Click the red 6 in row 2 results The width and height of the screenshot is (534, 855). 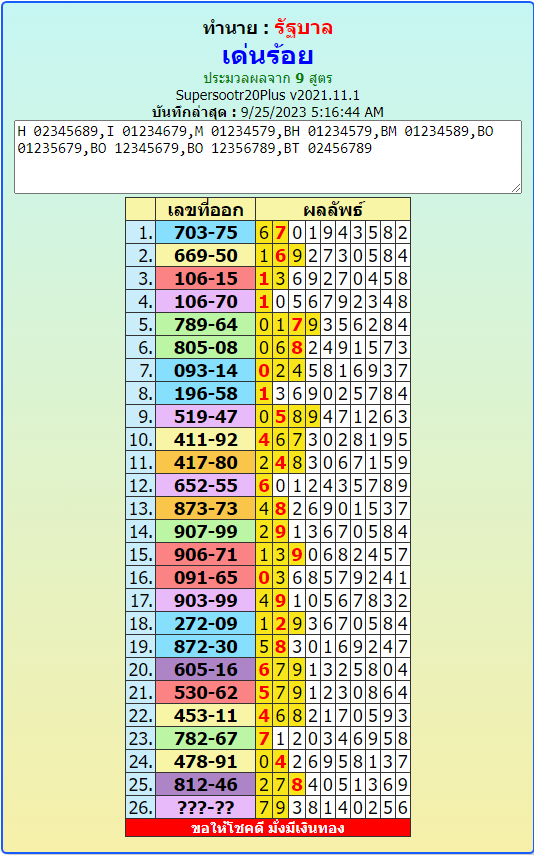point(280,256)
